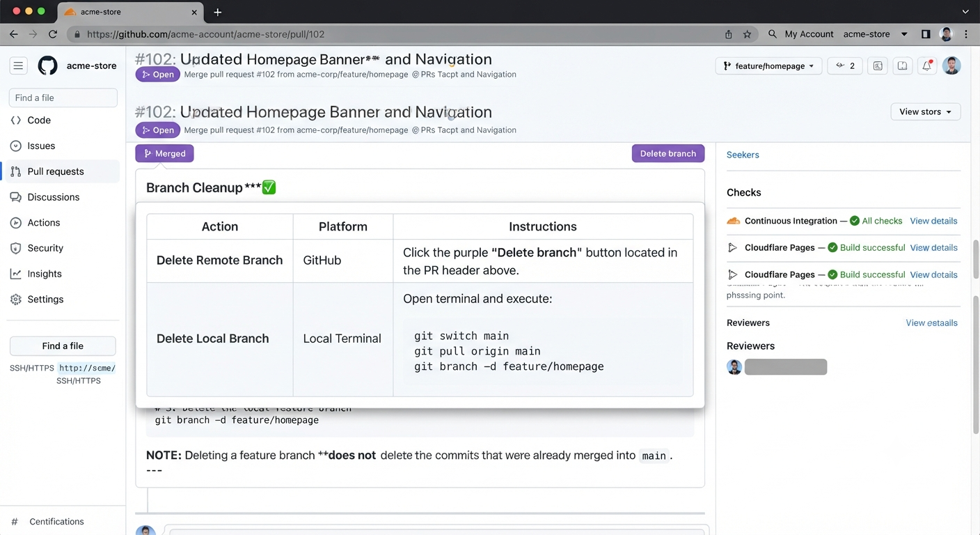Open the hamburger navigation menu
This screenshot has width=980, height=535.
point(19,66)
